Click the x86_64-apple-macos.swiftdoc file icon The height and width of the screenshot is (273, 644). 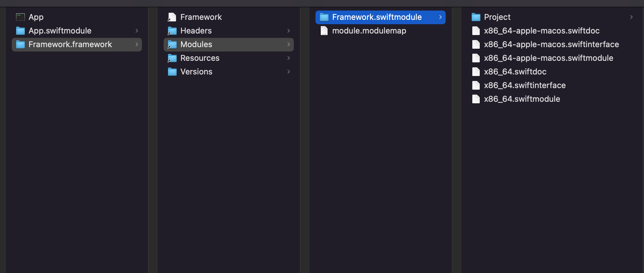click(476, 31)
